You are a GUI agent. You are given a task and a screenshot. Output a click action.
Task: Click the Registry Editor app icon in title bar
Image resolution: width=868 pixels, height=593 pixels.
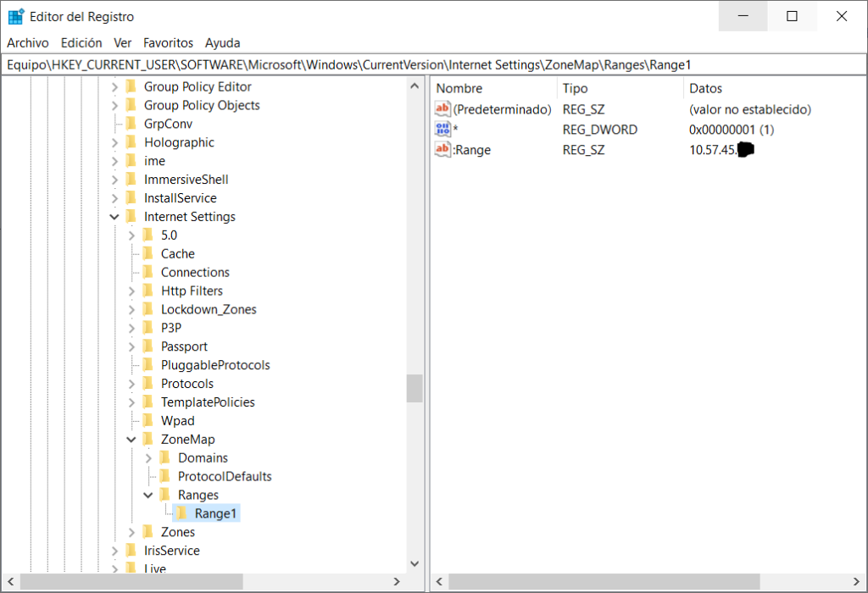[x=16, y=16]
